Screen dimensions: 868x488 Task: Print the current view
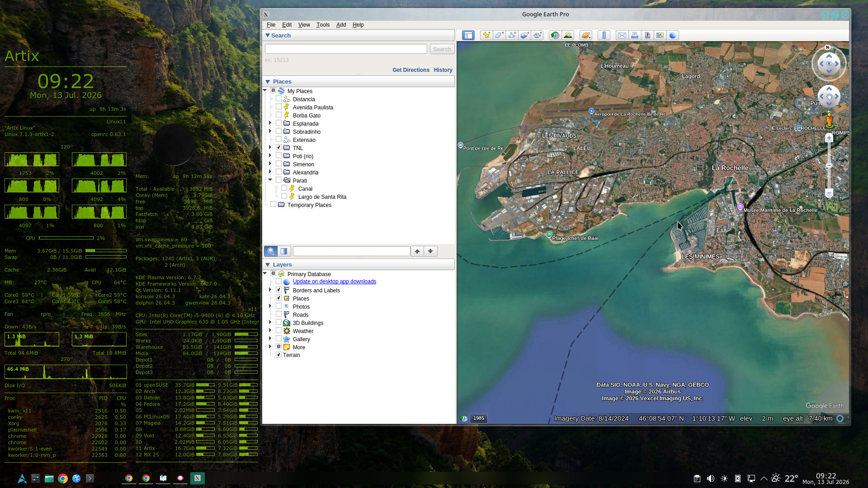(x=635, y=35)
